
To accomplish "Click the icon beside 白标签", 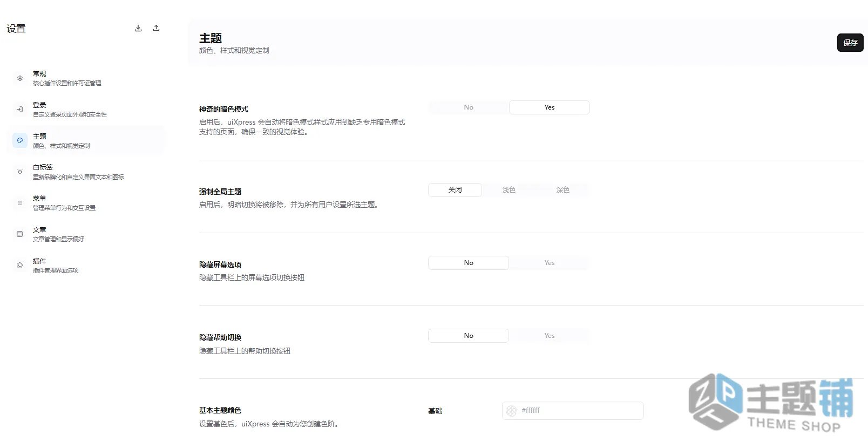I will coord(20,172).
